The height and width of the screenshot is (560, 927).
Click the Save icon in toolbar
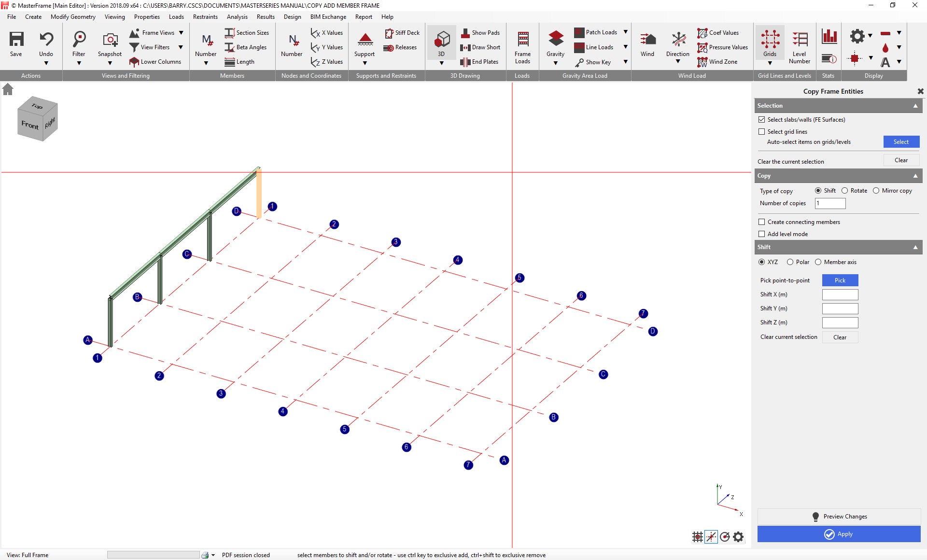pyautogui.click(x=16, y=40)
